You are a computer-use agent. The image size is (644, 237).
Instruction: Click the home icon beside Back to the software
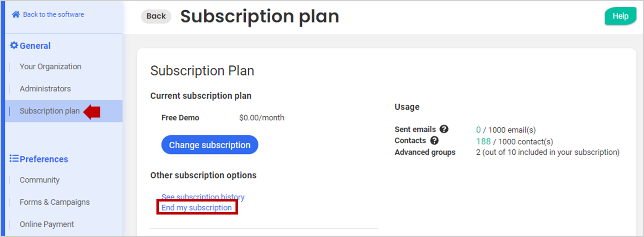(x=16, y=15)
